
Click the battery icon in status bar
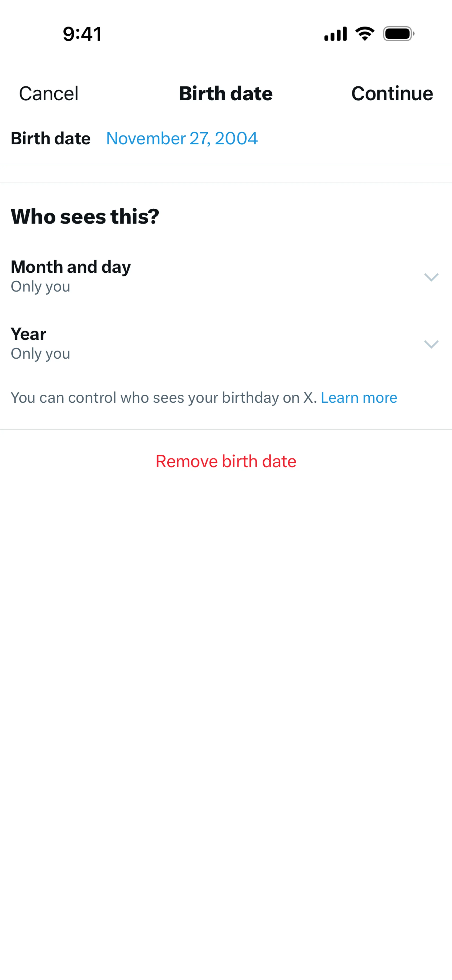pyautogui.click(x=398, y=34)
